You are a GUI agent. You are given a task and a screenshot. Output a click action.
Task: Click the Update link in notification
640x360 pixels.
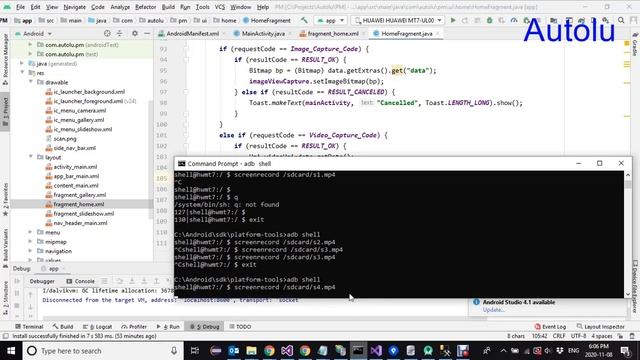(x=493, y=310)
